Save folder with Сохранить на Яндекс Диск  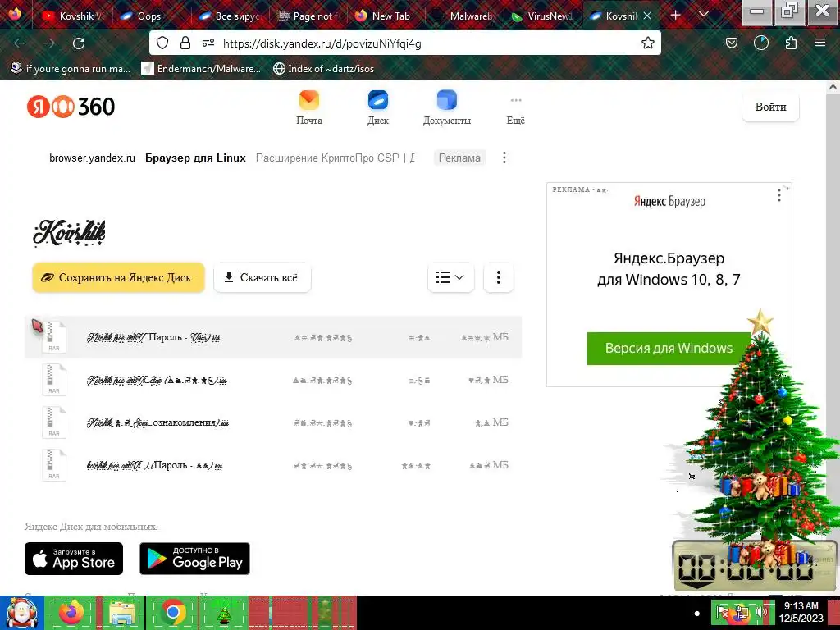[x=118, y=277]
